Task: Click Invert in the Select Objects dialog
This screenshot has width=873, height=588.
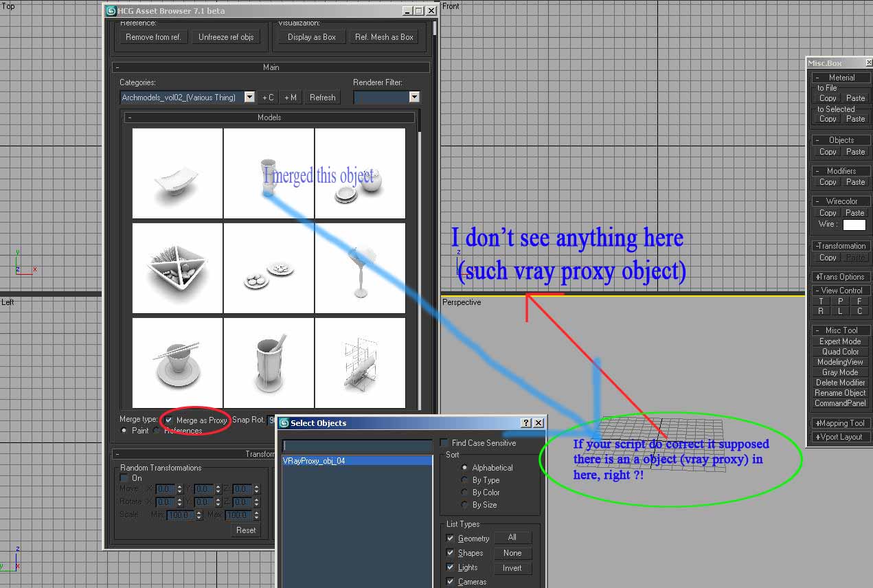Action: coord(512,567)
